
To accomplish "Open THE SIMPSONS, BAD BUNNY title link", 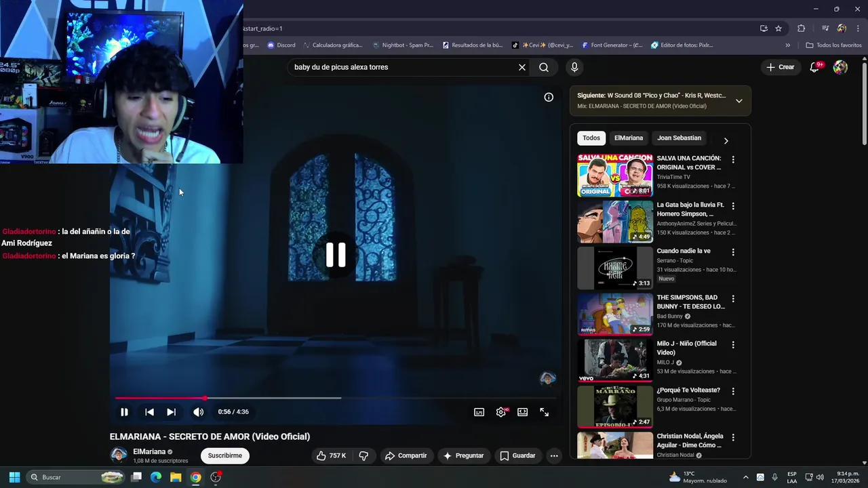I will point(690,302).
